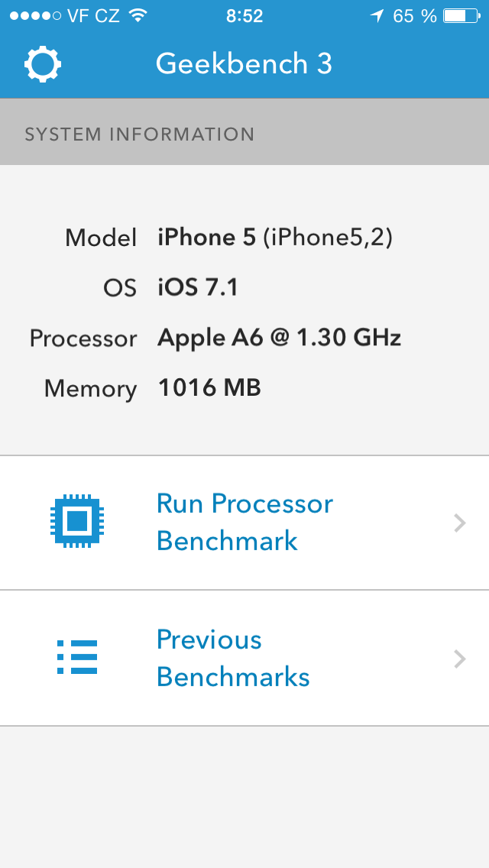Tap the 1016 MB memory value
The width and height of the screenshot is (489, 868).
click(x=209, y=388)
